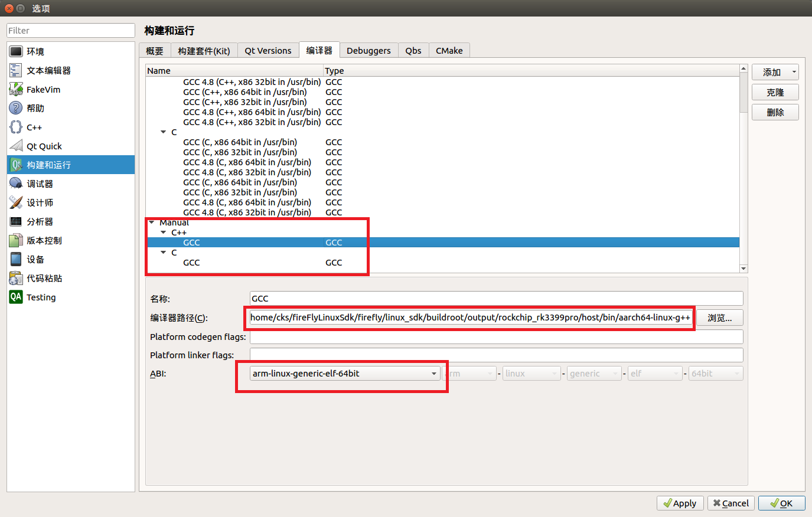Open the Help (帮助) category icon

16,108
